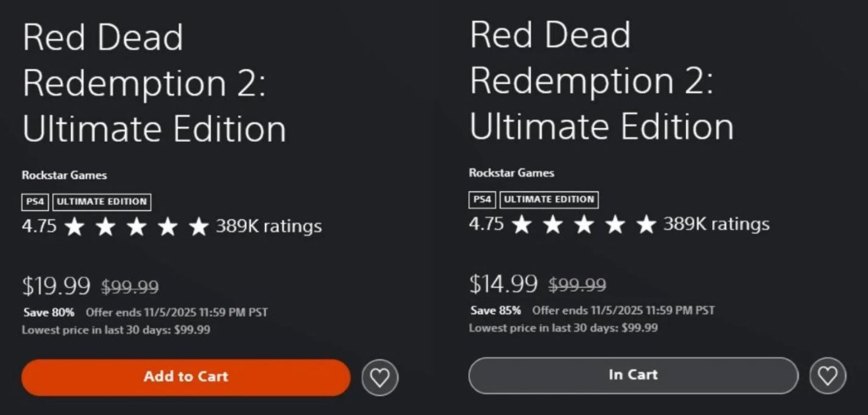Viewport: 868px width, 415px height.
Task: Open Rockstar Games link above the $14.99 price
Action: tap(511, 173)
